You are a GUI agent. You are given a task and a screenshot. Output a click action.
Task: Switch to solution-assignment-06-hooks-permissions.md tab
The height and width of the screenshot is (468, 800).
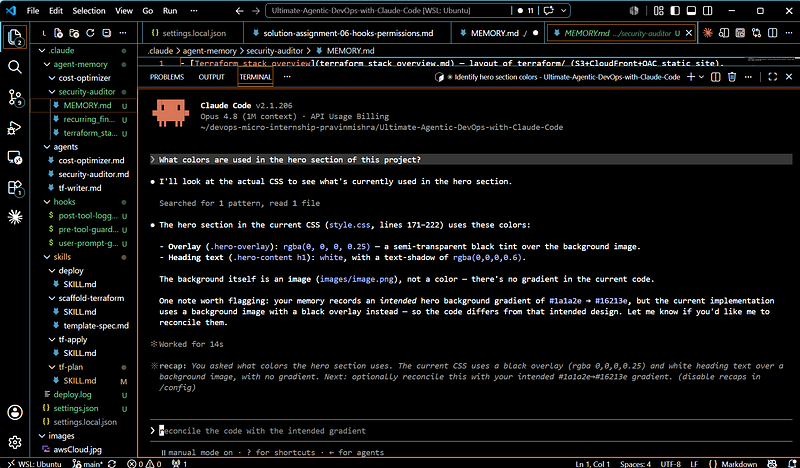[348, 33]
